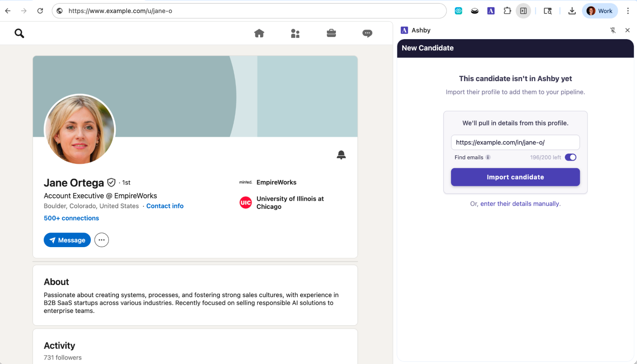Toggle the browser side panel button
637x364 pixels.
click(x=523, y=11)
